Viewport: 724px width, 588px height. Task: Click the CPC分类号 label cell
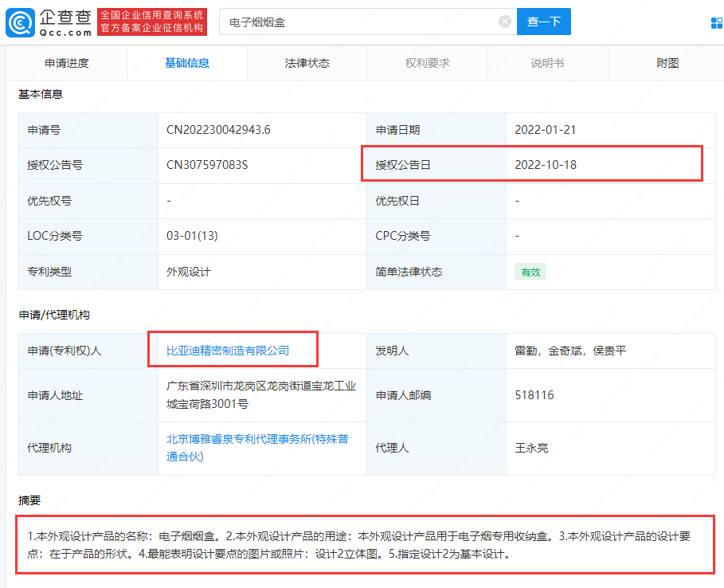pos(436,237)
